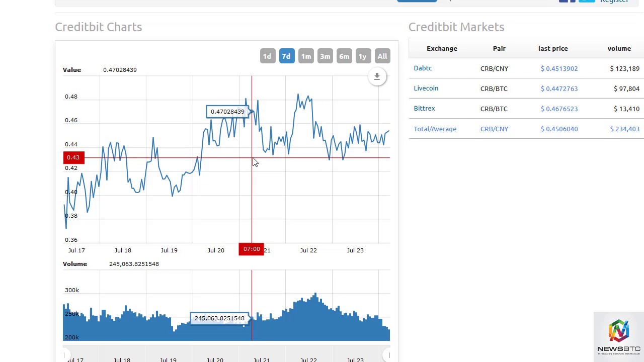644x362 pixels.
Task: Select CRB/BTC pair in Livecoin row
Action: pos(494,88)
